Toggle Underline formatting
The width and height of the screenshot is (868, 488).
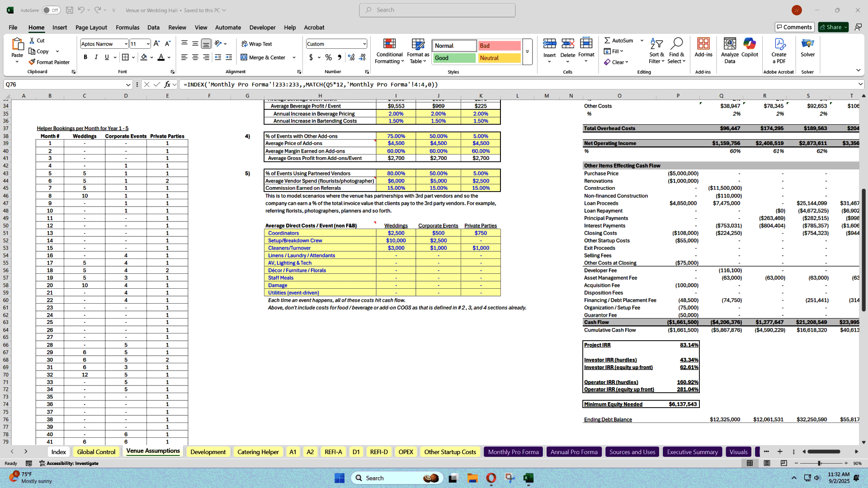(107, 57)
